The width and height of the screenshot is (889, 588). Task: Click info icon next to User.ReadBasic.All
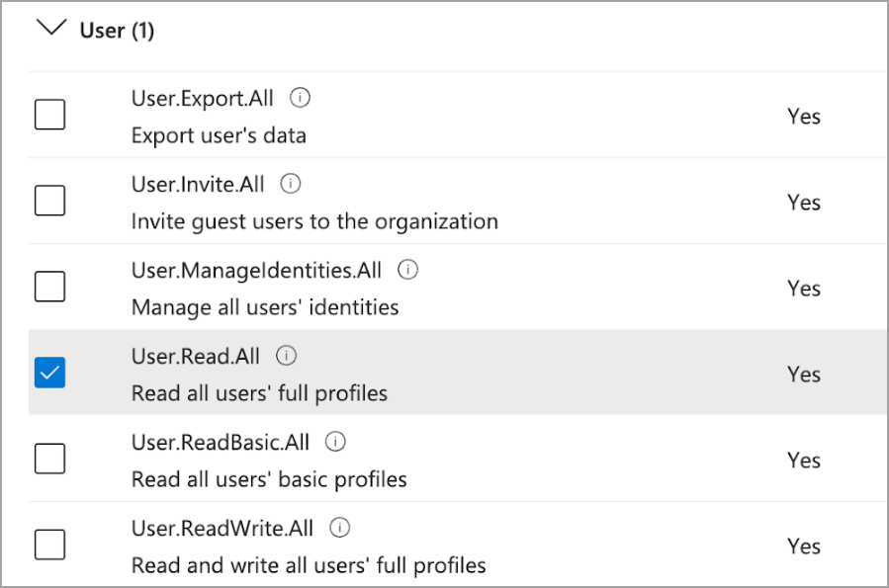click(335, 442)
